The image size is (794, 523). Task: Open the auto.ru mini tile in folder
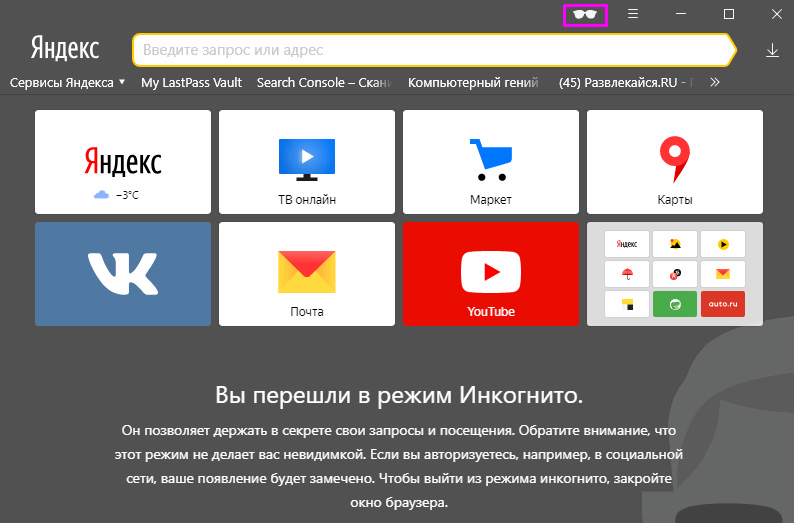[723, 304]
